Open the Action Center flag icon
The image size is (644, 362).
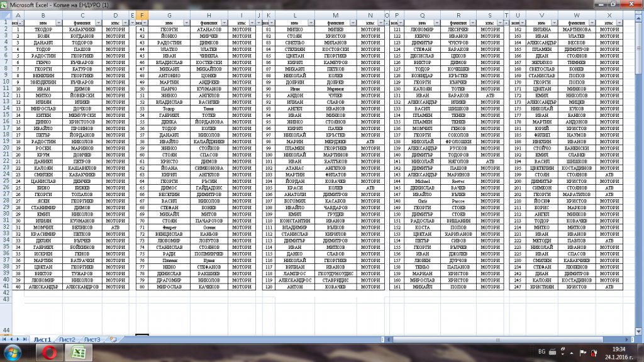click(x=583, y=352)
